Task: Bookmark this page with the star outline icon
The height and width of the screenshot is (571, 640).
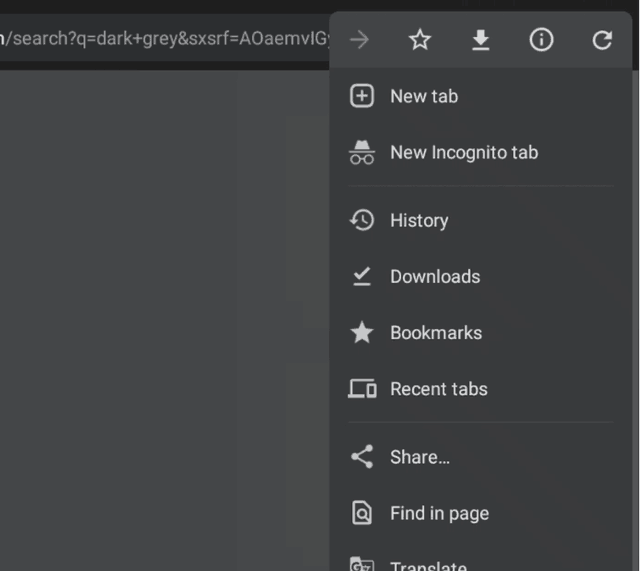Action: point(420,40)
